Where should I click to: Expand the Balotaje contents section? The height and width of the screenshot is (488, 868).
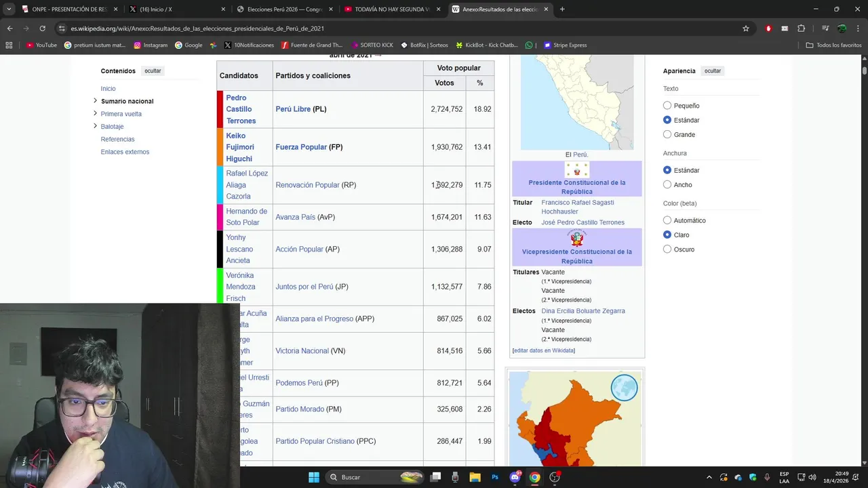click(x=95, y=127)
